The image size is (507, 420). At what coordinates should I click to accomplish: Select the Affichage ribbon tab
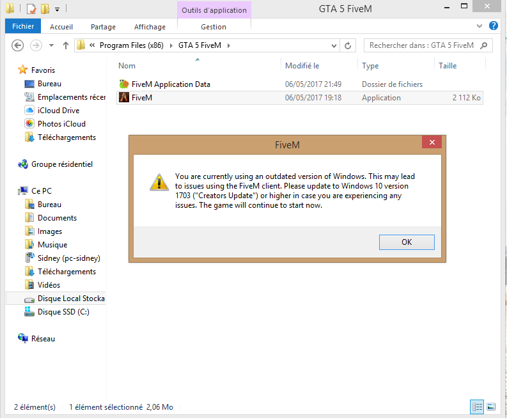click(150, 27)
